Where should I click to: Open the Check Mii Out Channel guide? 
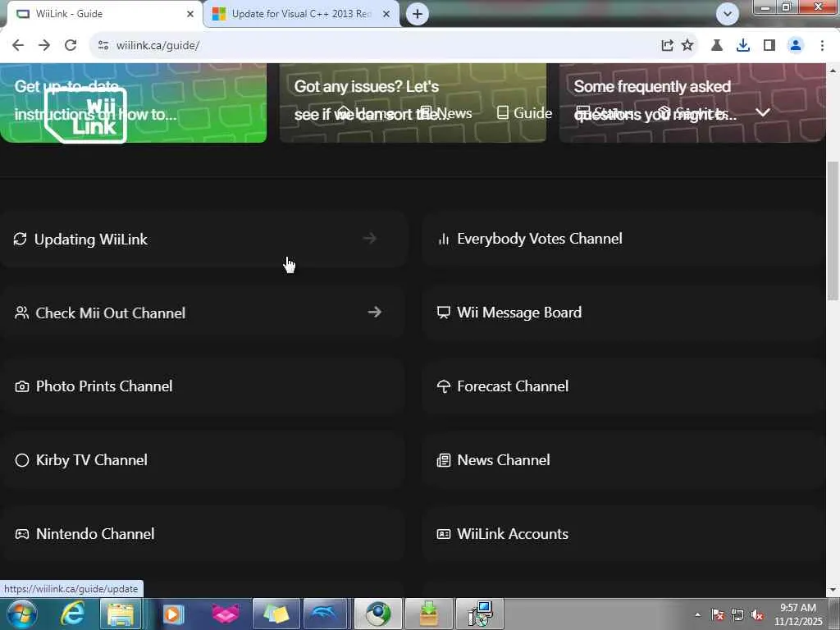coord(203,313)
